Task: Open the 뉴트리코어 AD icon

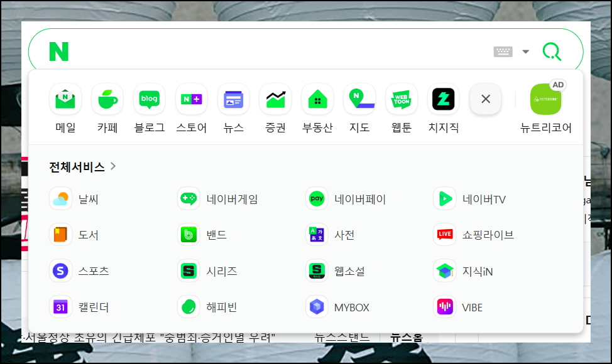Action: (x=545, y=99)
